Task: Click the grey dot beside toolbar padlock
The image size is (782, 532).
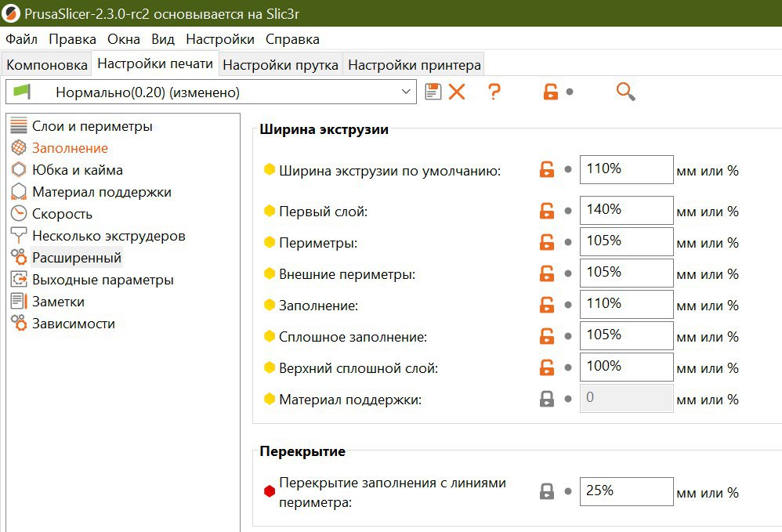Action: [x=570, y=92]
